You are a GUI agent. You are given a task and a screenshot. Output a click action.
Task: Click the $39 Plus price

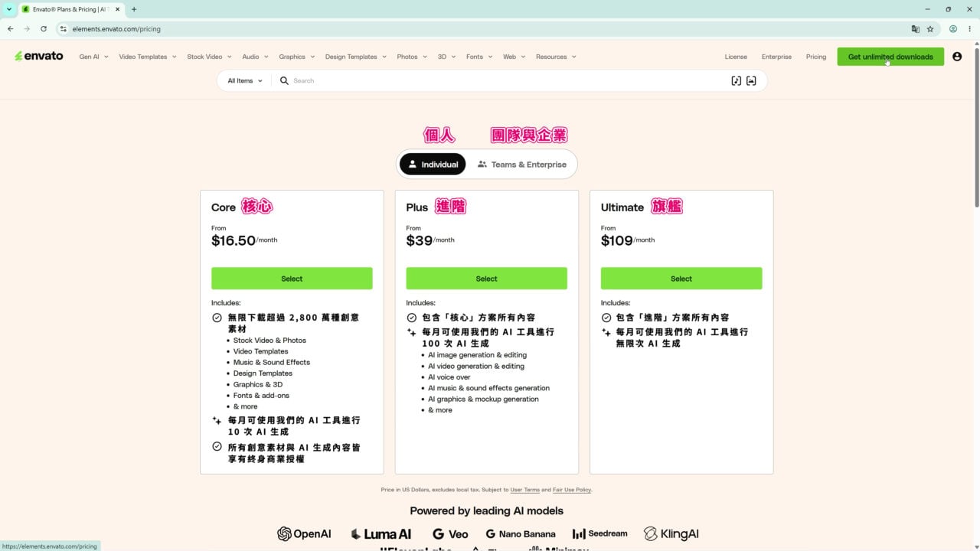420,240
